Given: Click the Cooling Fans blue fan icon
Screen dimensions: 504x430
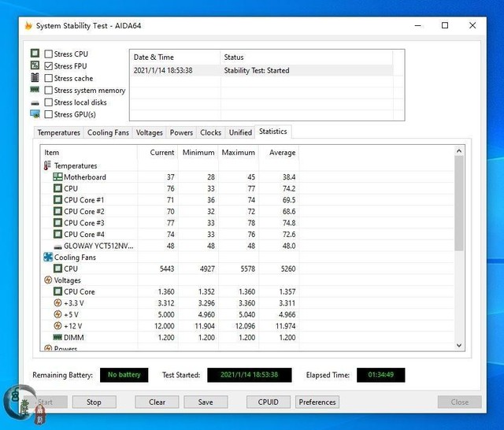Looking at the screenshot, I should [48, 257].
